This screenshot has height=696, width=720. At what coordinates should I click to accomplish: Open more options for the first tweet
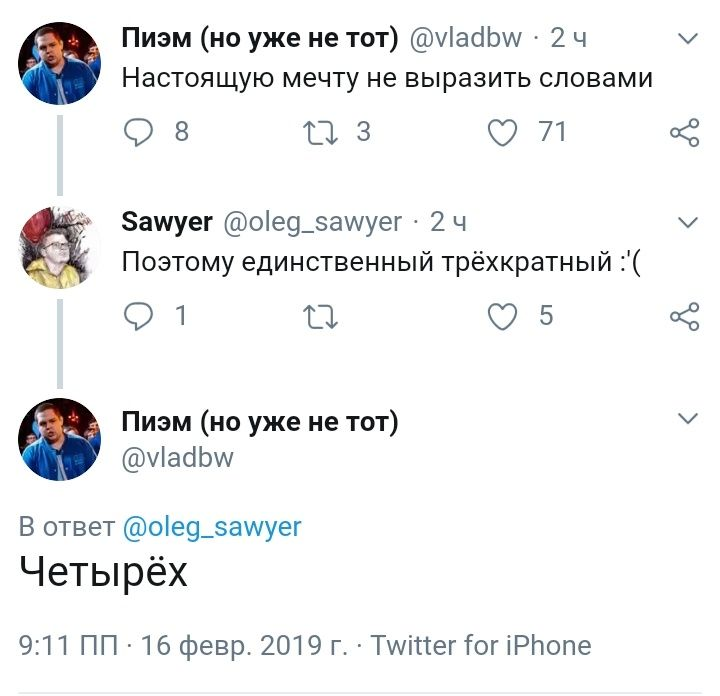click(x=688, y=39)
